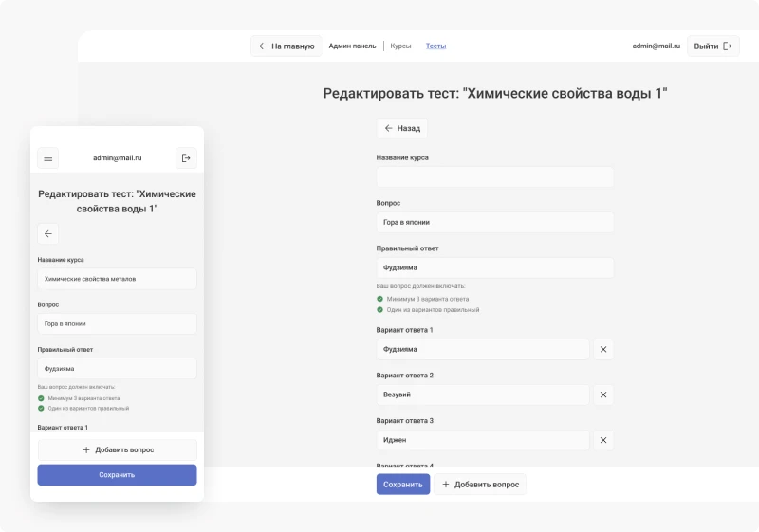Focus the desktop 'Вопрос' field 'Гора в японии'

(494, 223)
